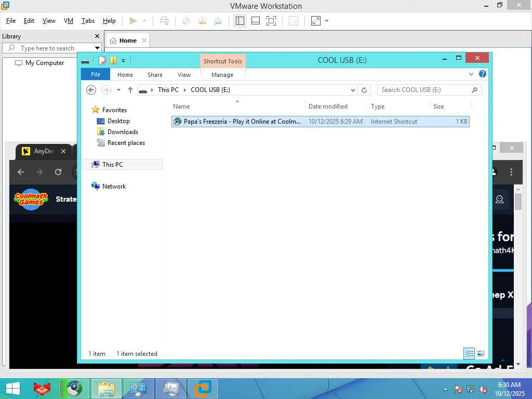The width and height of the screenshot is (532, 399).
Task: Click Properties icon in quick access toolbar
Action: (x=102, y=60)
